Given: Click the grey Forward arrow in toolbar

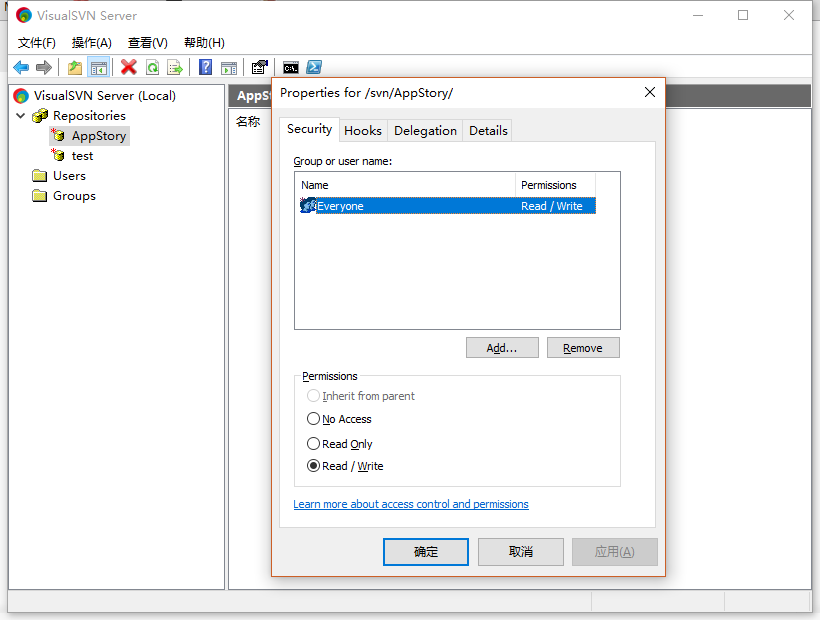Looking at the screenshot, I should (x=44, y=67).
